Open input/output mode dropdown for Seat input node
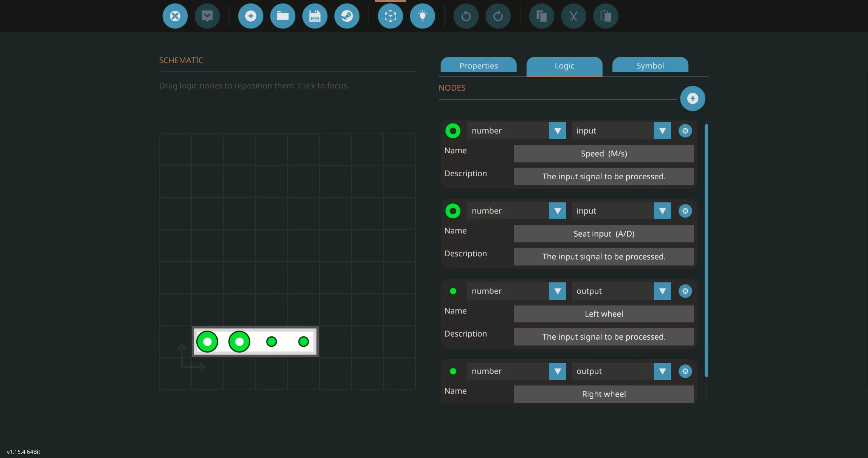 tap(662, 211)
